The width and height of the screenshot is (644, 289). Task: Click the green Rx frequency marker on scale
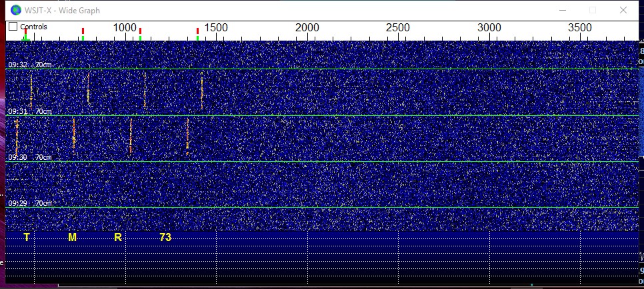(25, 37)
